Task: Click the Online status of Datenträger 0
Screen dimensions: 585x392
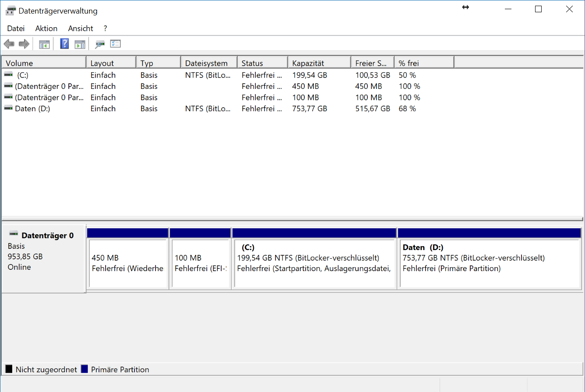Action: [x=19, y=267]
